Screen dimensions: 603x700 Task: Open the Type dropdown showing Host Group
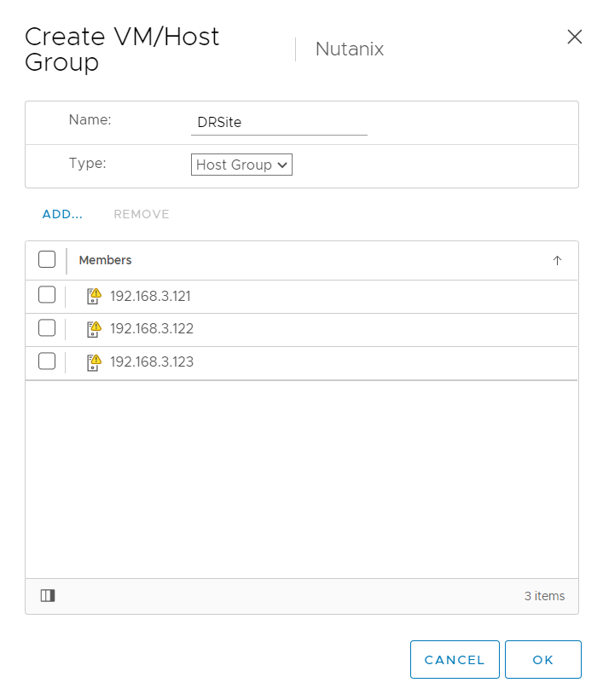[x=241, y=165]
